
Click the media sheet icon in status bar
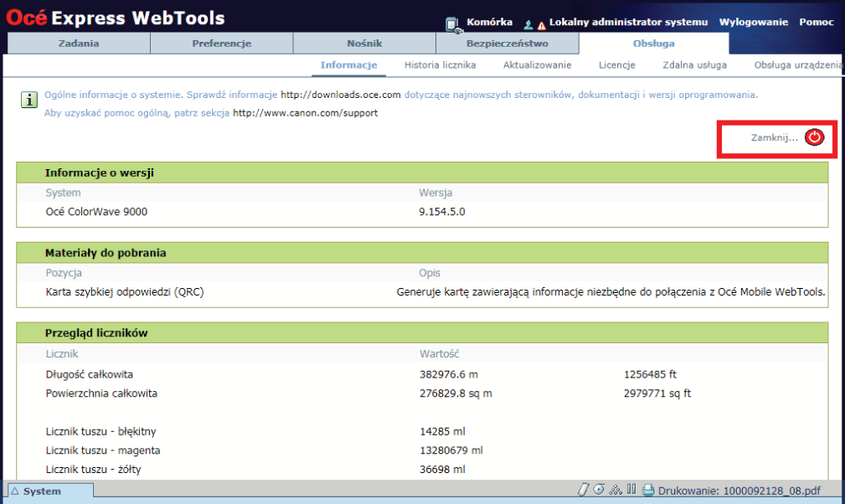tap(583, 490)
